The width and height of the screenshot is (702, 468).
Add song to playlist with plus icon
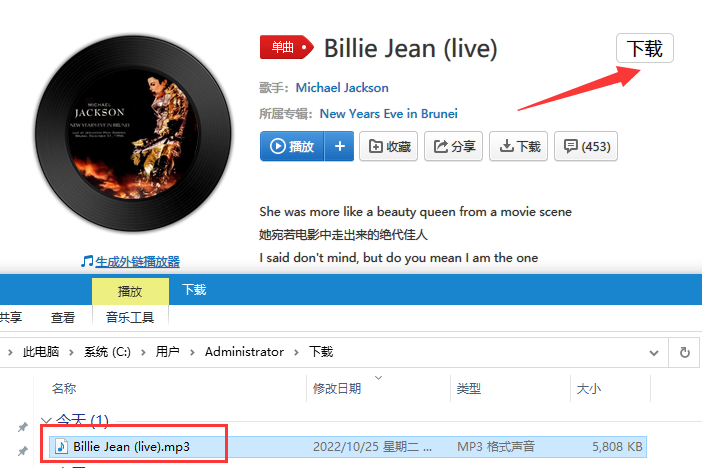click(339, 146)
